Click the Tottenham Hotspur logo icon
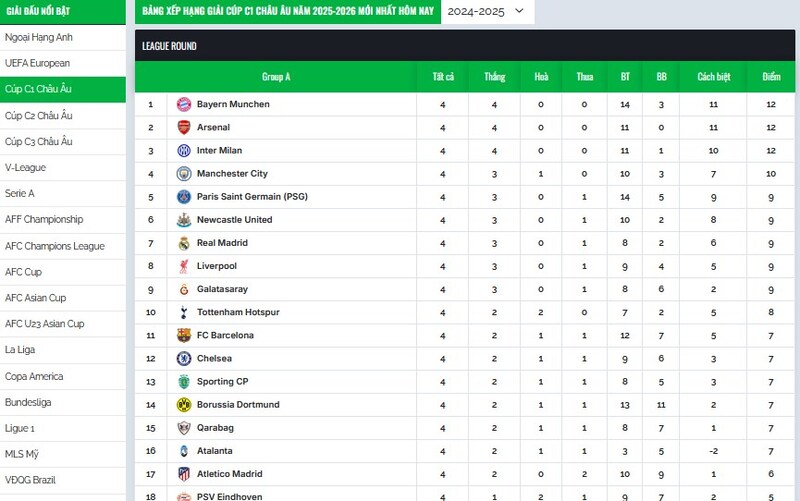This screenshot has width=800, height=501. (x=184, y=312)
